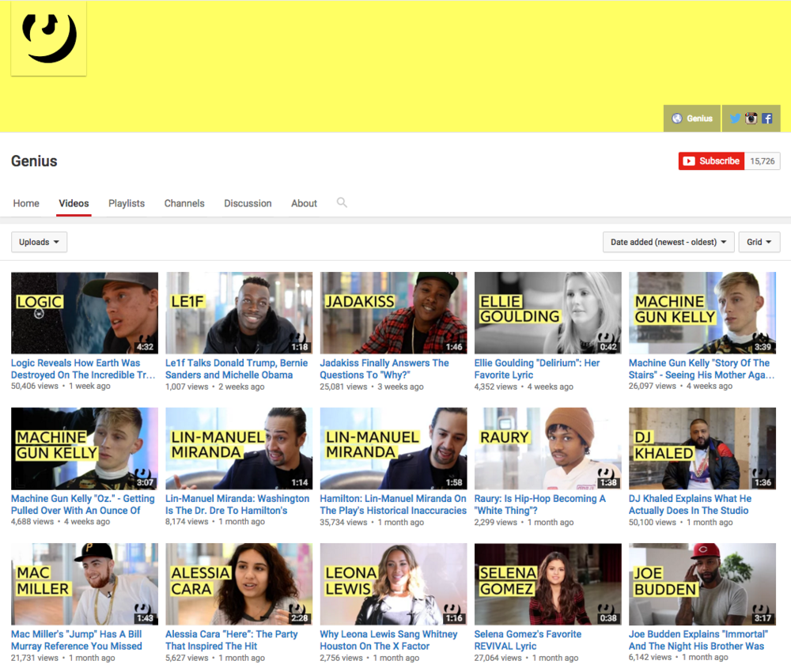Open the Facebook icon in banner
This screenshot has width=791, height=672.
tap(767, 119)
